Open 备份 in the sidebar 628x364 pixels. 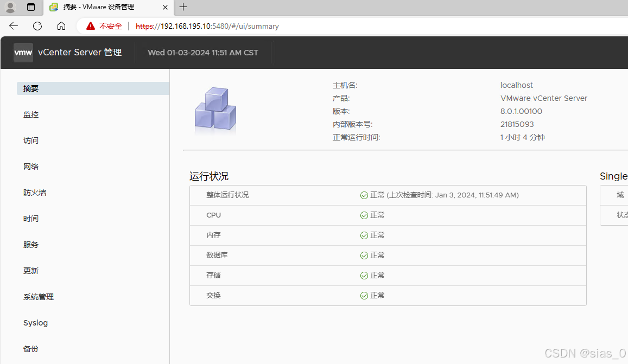(31, 349)
